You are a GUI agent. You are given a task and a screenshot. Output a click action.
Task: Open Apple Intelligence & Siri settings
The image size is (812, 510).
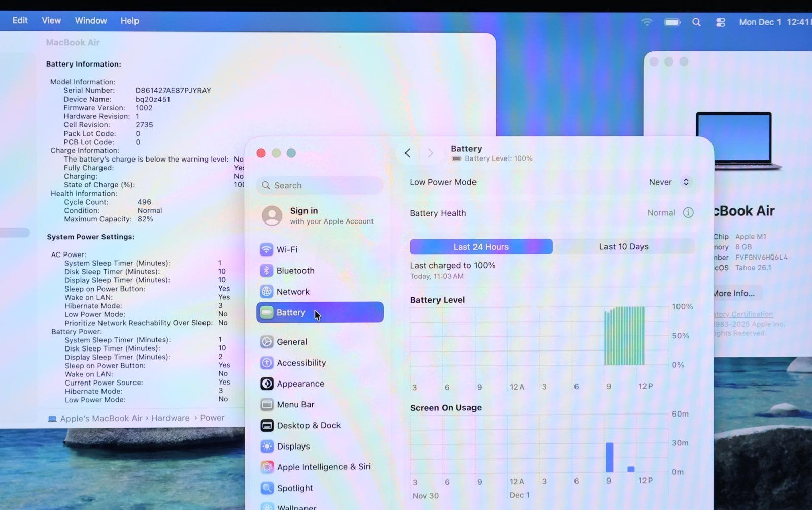pyautogui.click(x=323, y=467)
